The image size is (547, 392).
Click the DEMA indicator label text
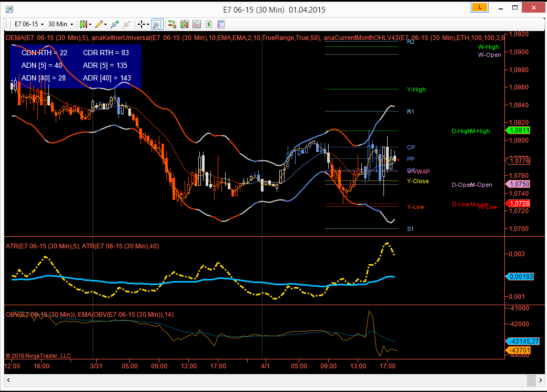coord(47,38)
